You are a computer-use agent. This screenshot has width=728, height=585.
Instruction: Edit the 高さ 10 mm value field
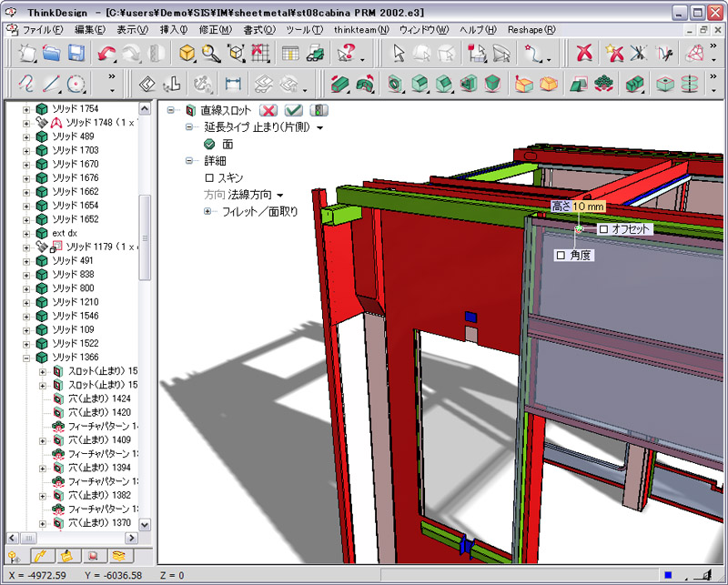tap(589, 207)
